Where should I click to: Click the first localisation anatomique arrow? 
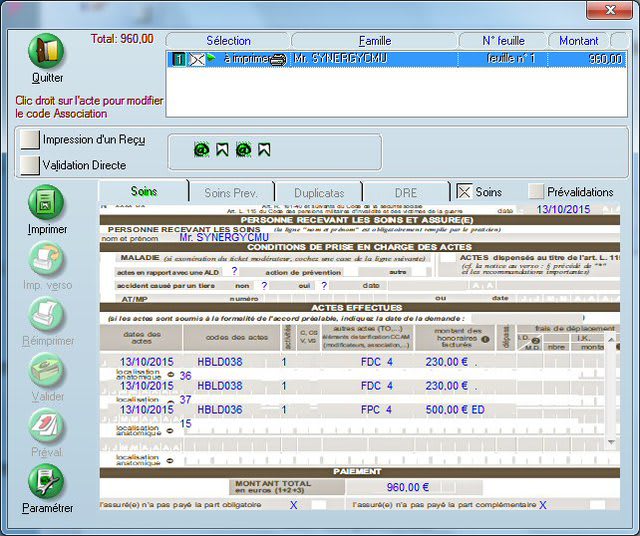tap(169, 376)
